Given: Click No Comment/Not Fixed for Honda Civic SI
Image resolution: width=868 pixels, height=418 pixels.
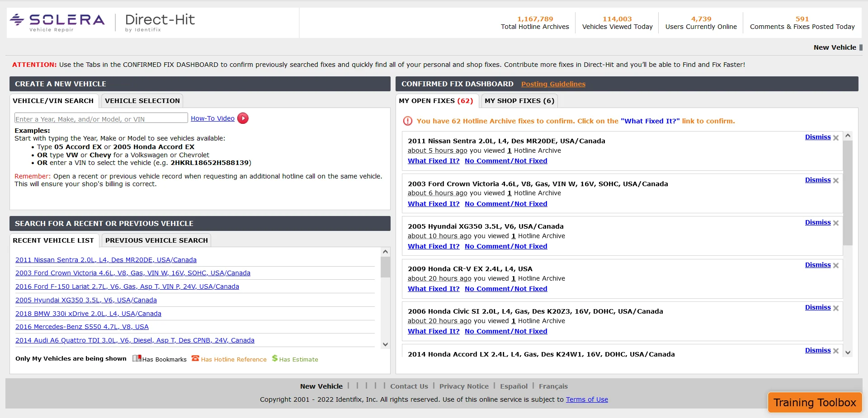Looking at the screenshot, I should point(506,331).
